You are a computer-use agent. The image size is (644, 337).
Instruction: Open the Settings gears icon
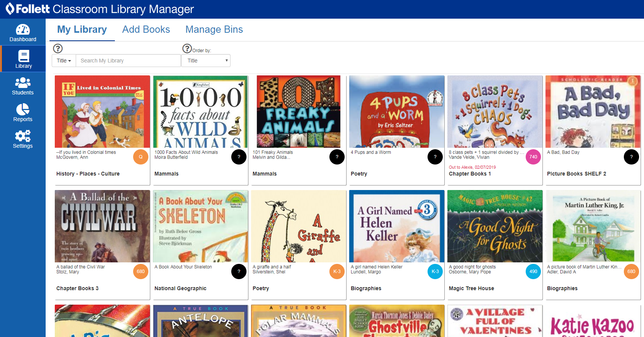(x=23, y=136)
